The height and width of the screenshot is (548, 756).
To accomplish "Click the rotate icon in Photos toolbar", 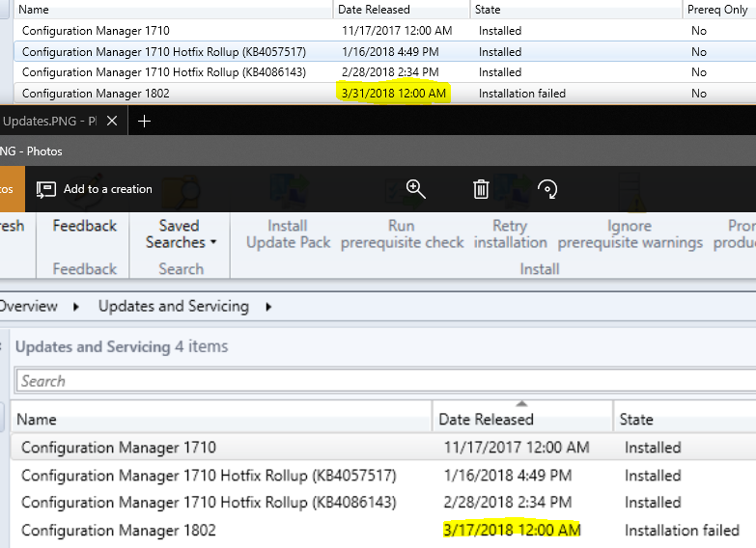I will (x=547, y=189).
